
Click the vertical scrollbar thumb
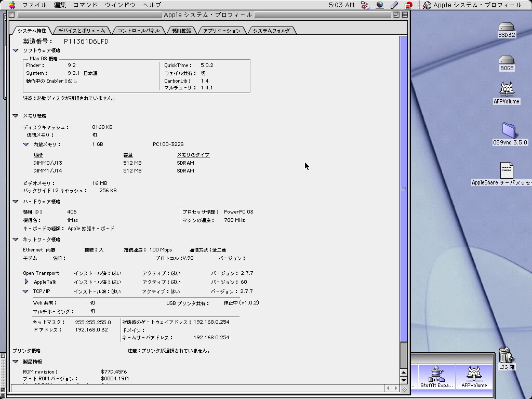click(403, 189)
